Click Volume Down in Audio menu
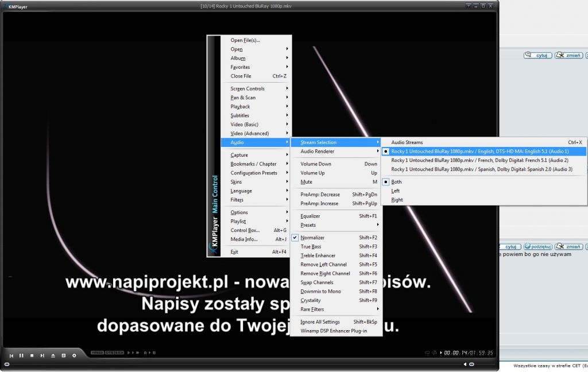 point(336,164)
